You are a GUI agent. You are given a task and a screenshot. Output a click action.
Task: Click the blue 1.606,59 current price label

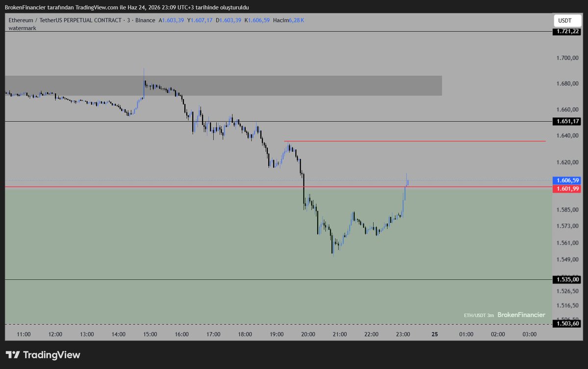point(566,181)
